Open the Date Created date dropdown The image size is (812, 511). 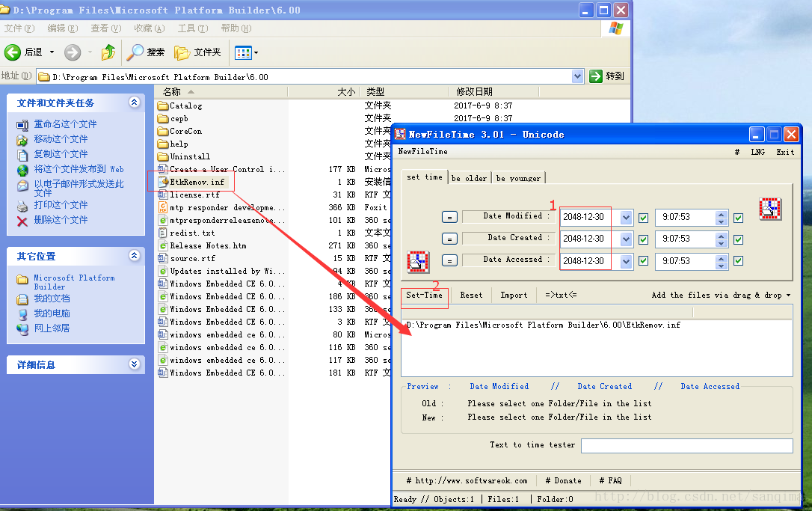pyautogui.click(x=626, y=239)
